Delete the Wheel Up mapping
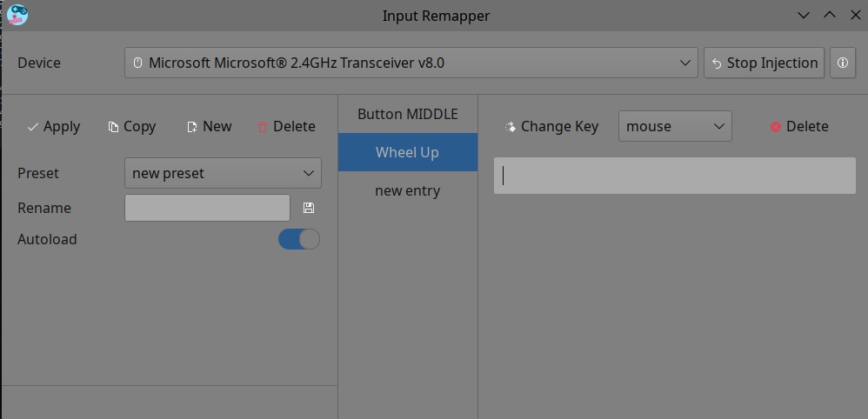Screen dimensions: 868x419 (798, 126)
